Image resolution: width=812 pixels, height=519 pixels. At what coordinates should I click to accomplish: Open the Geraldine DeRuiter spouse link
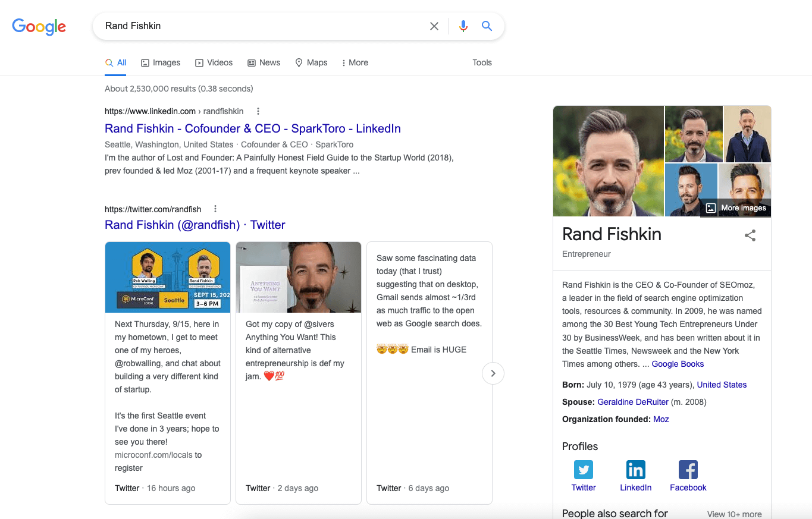[x=633, y=402]
